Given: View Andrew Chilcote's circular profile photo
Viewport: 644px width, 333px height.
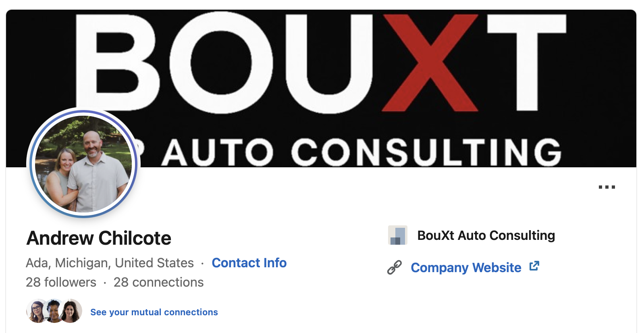Looking at the screenshot, I should (84, 163).
